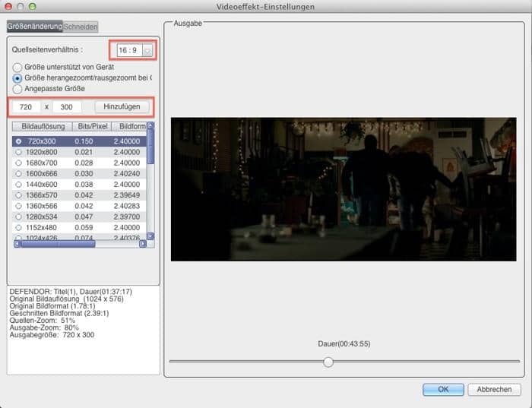The height and width of the screenshot is (408, 532).
Task: Click the Abbrechen button
Action: coord(494,389)
